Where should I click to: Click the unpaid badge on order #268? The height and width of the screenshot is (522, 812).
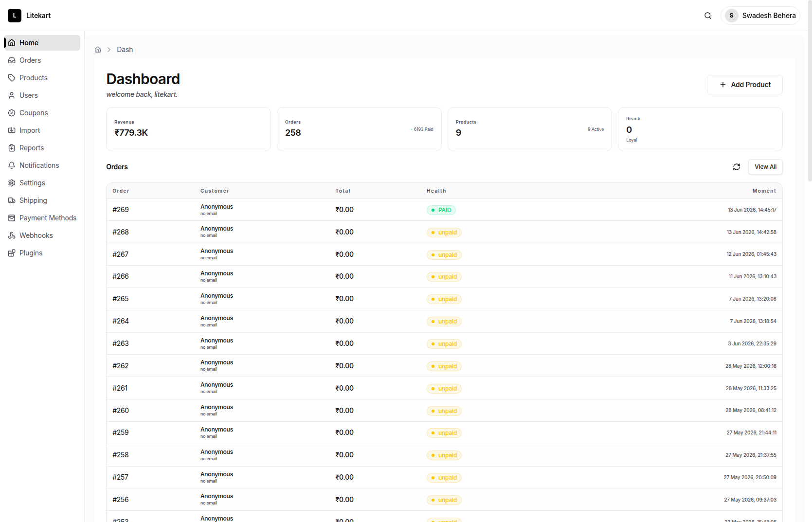click(x=444, y=233)
